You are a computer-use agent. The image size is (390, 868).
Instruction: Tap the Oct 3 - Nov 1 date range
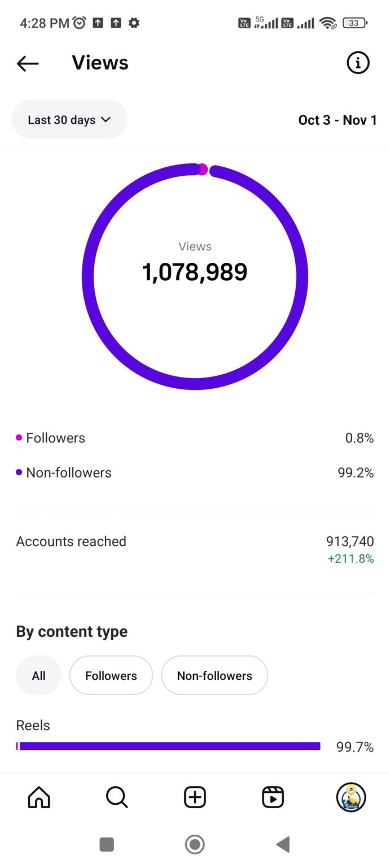click(x=338, y=120)
